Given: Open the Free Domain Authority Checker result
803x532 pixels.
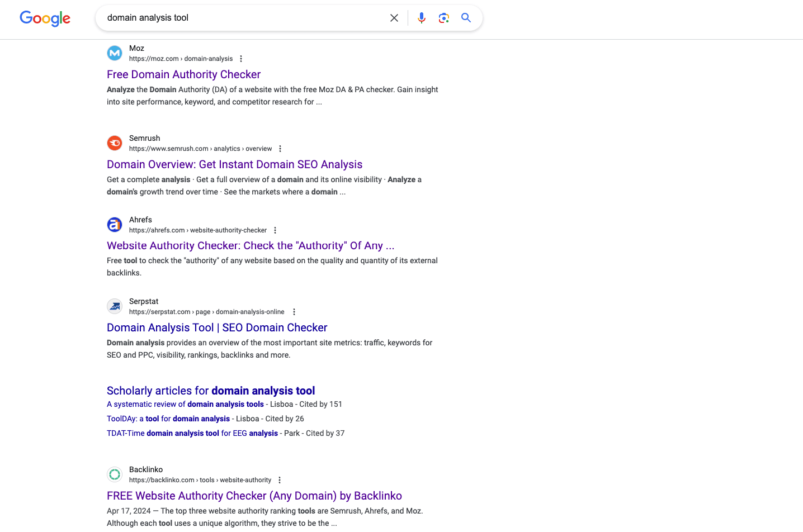Looking at the screenshot, I should pos(183,74).
